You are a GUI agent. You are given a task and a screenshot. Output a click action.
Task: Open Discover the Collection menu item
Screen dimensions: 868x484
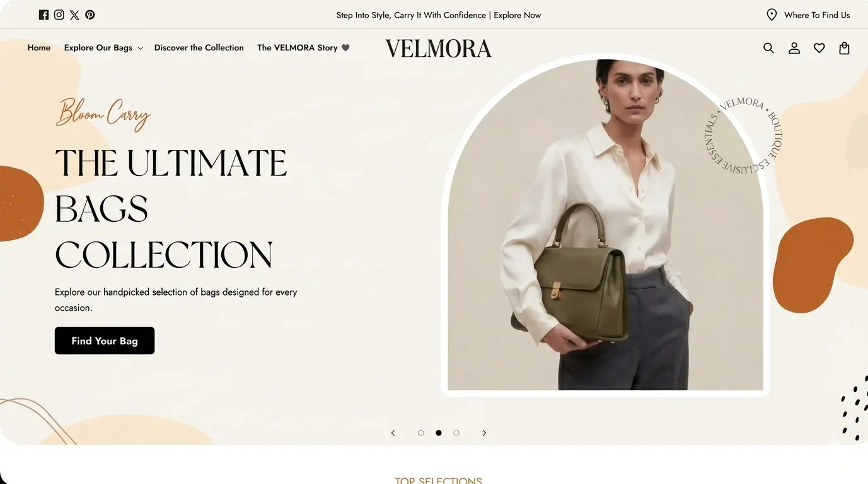(x=199, y=48)
